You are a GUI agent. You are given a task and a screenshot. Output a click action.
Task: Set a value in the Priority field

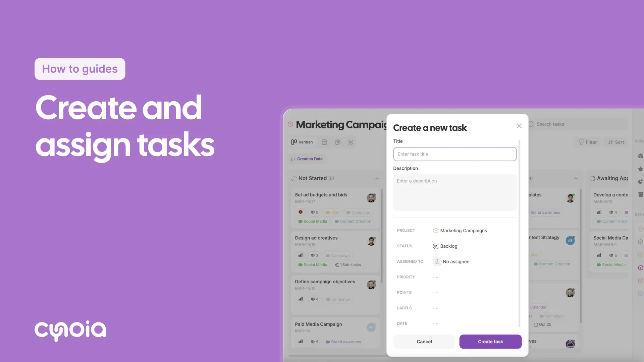[435, 277]
